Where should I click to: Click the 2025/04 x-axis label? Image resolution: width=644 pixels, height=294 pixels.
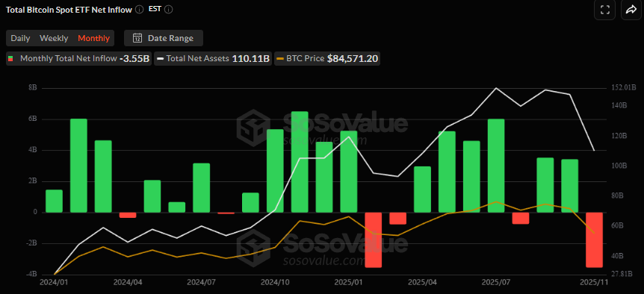pos(422,283)
